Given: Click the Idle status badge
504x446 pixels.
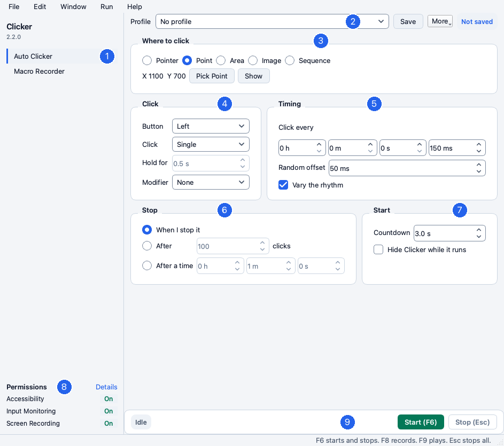Looking at the screenshot, I should coord(141,422).
